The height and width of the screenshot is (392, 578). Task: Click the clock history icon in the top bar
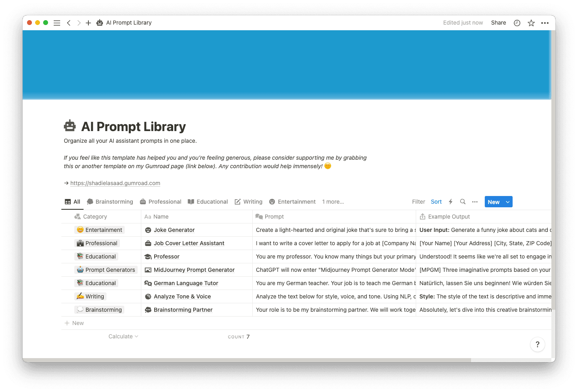[x=517, y=23]
